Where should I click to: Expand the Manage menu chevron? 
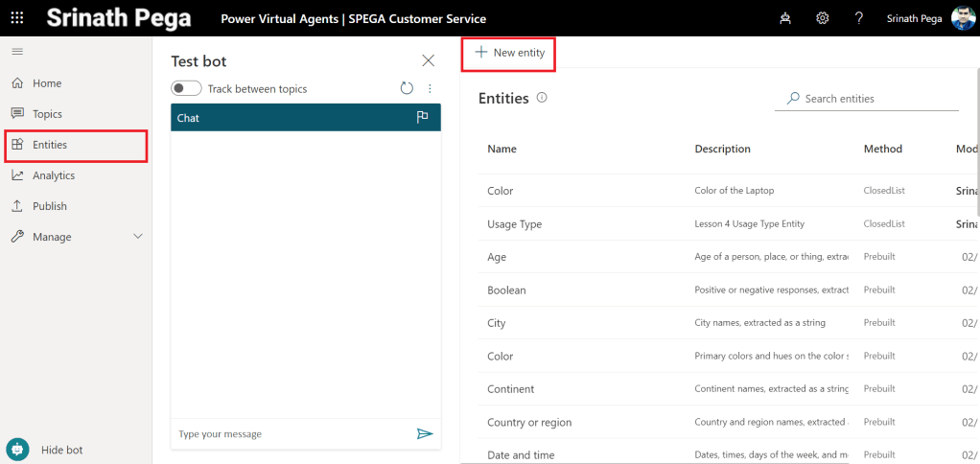click(x=137, y=237)
